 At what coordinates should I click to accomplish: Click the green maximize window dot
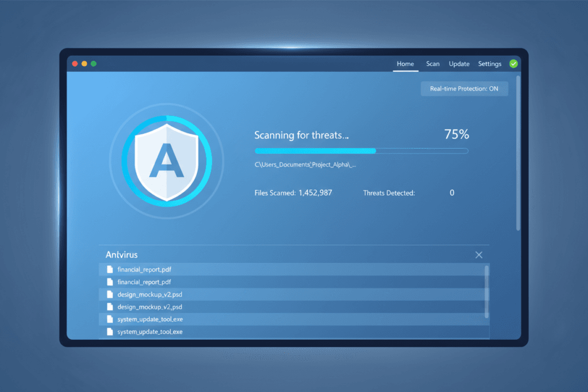point(94,64)
